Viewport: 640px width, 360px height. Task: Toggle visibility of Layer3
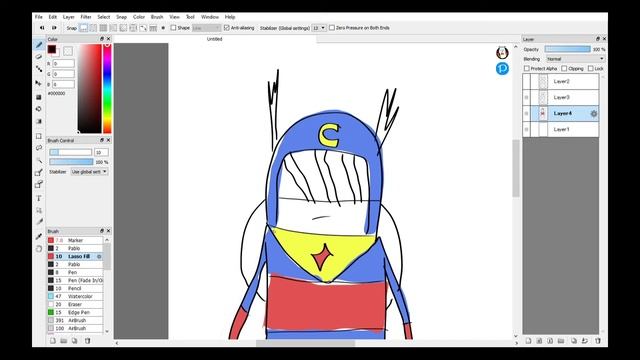[527, 98]
